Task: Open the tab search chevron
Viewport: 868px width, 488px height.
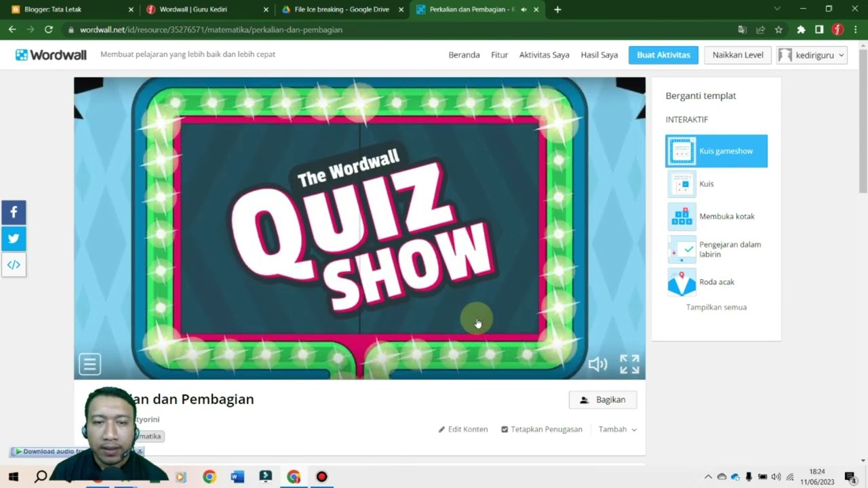Action: 777,9
